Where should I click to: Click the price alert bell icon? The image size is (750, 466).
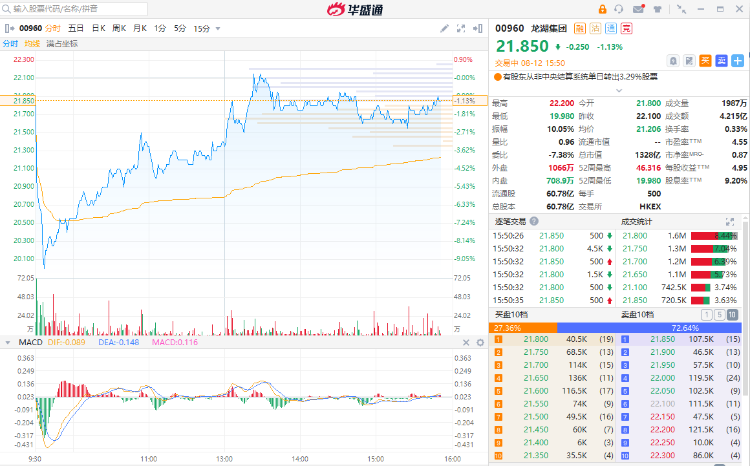click(x=673, y=61)
